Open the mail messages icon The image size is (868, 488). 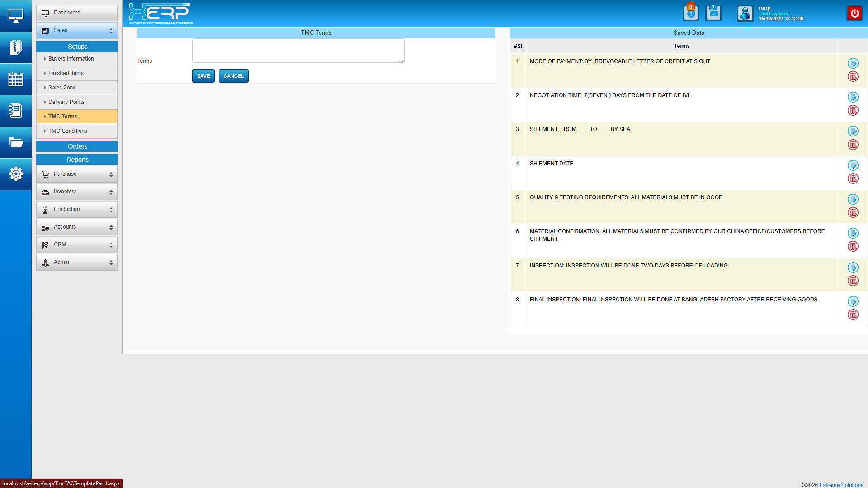point(713,13)
